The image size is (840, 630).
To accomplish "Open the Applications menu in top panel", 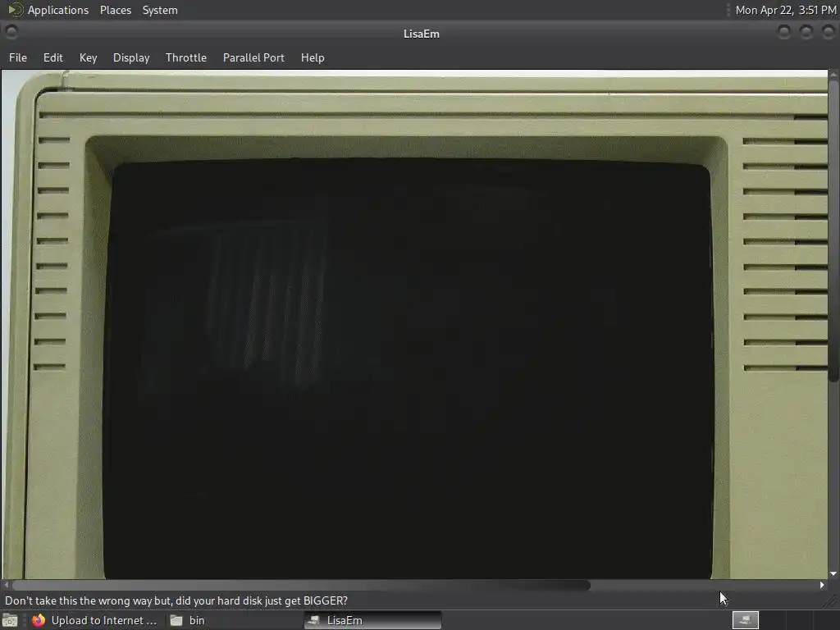I will [x=58, y=10].
